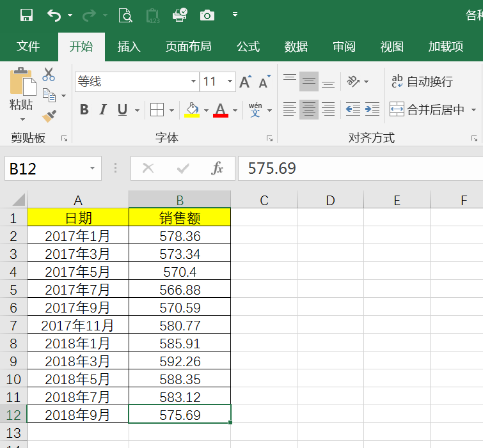Viewport: 483px width, 448px height.
Task: Click the 合并后居中 merge button
Action: pos(427,109)
